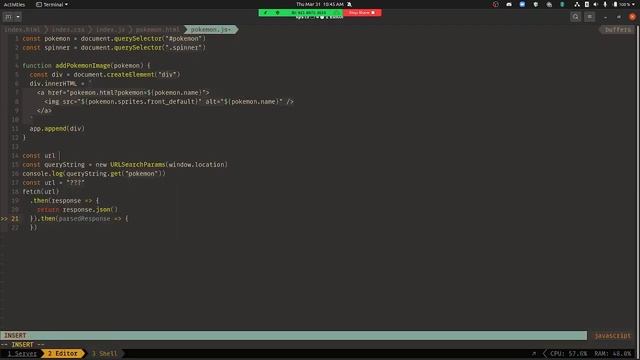
Task: Click console.log line 16
Action: [x=94, y=173]
